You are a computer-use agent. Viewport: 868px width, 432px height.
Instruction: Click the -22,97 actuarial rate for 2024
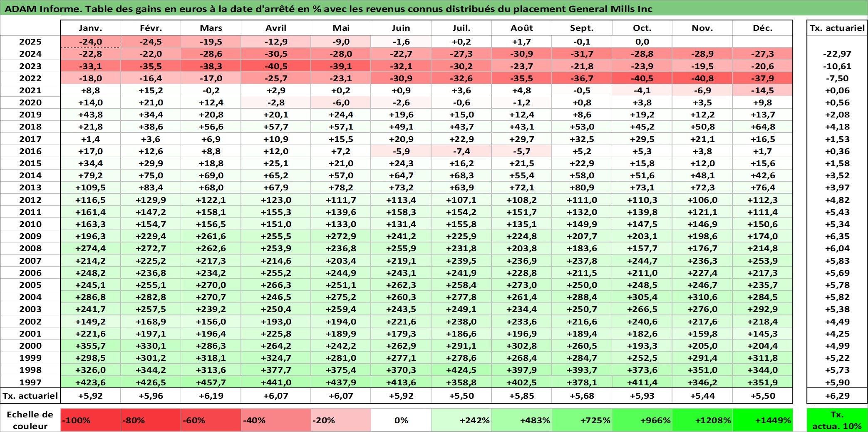[x=837, y=54]
